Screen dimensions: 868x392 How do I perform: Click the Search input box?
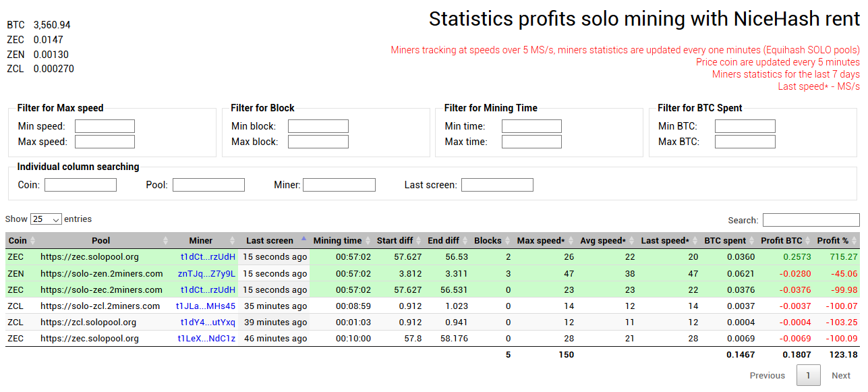[811, 220]
